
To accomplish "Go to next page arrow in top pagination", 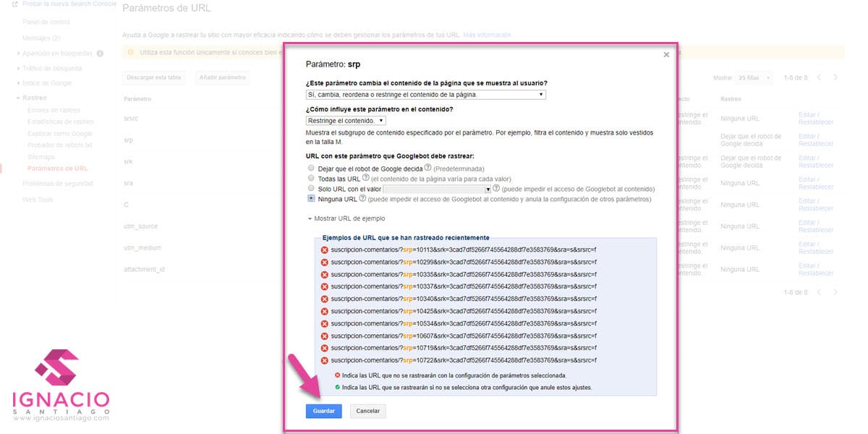I will pyautogui.click(x=836, y=77).
